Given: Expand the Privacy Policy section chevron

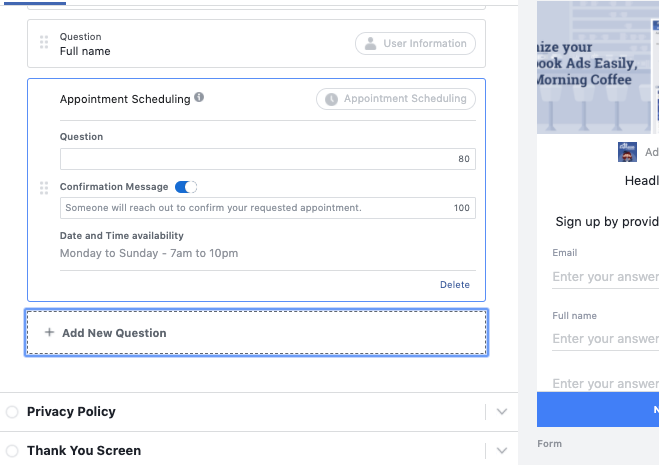Looking at the screenshot, I should click(502, 412).
